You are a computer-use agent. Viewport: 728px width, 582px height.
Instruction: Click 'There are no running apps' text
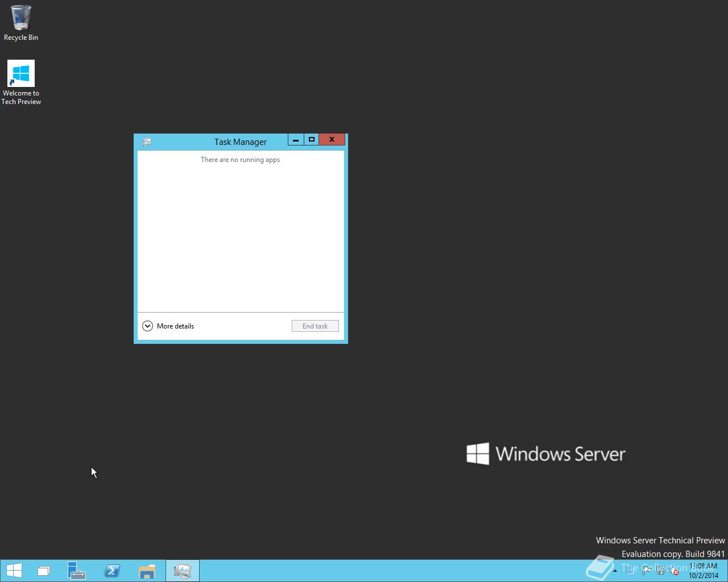coord(240,160)
